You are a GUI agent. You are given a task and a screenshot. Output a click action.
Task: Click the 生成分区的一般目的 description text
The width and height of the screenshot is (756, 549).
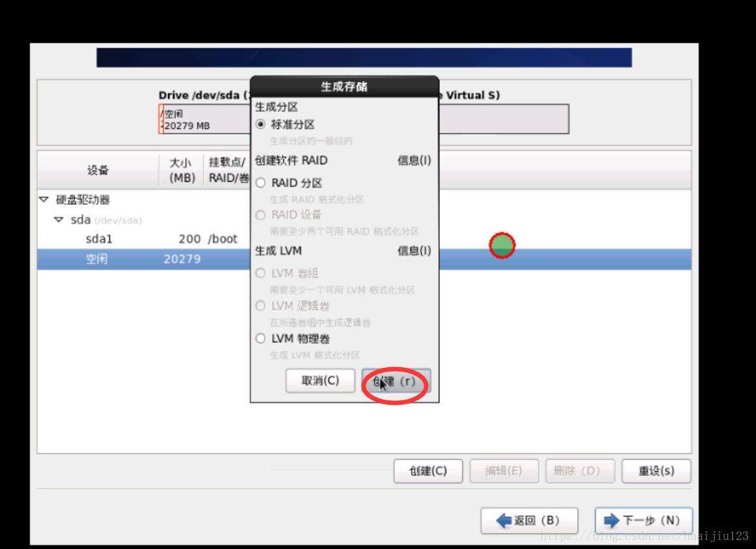point(311,141)
